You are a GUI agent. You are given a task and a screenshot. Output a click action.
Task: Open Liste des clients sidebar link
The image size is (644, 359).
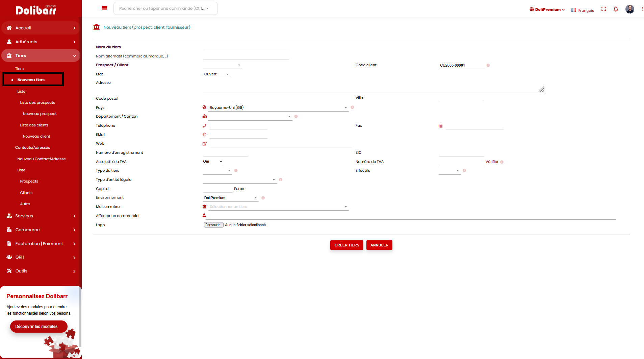(x=34, y=125)
